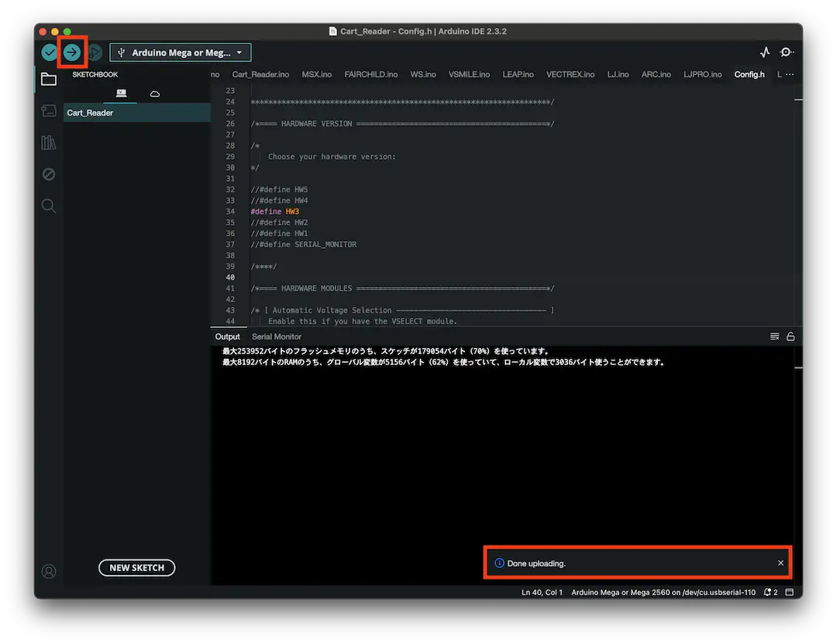Switch to the Output panel tab
This screenshot has width=837, height=644.
[x=227, y=336]
